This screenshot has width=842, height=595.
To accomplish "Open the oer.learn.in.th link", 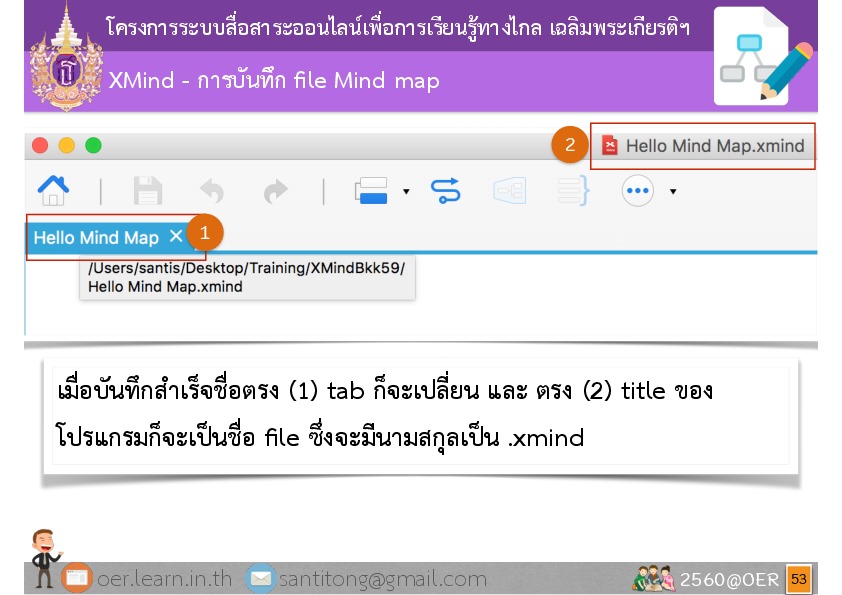I will 164,579.
